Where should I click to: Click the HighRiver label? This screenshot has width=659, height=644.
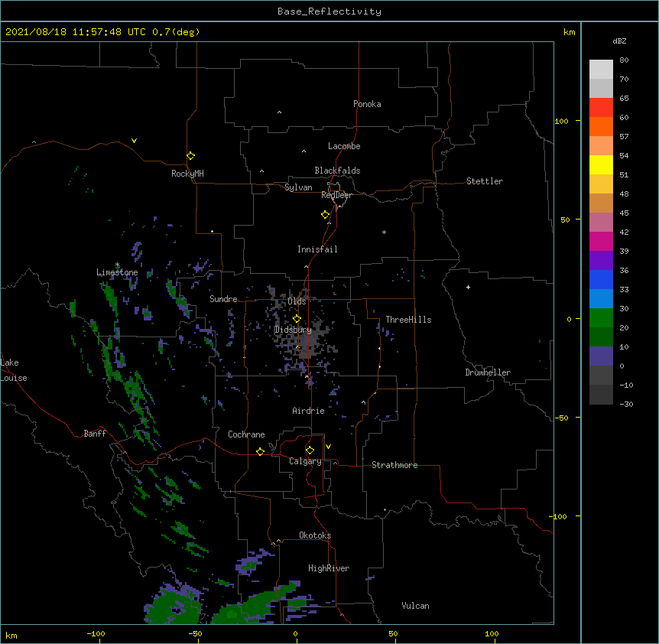[329, 568]
